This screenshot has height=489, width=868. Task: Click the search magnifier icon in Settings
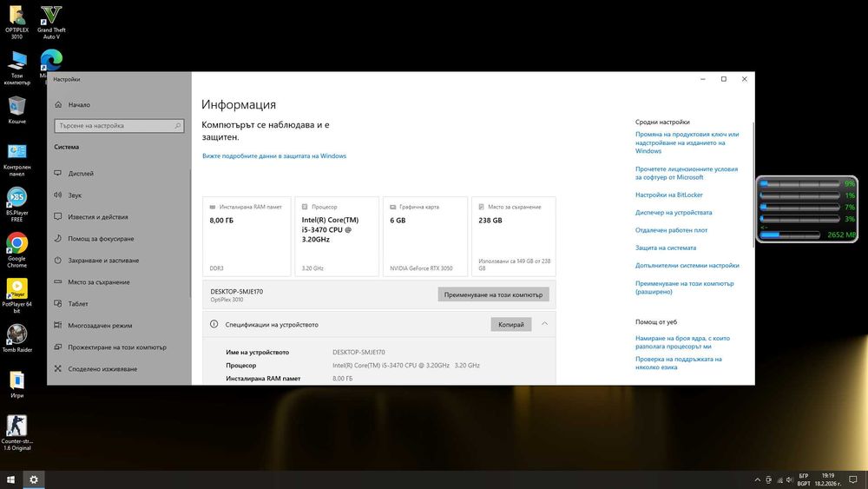tap(178, 126)
